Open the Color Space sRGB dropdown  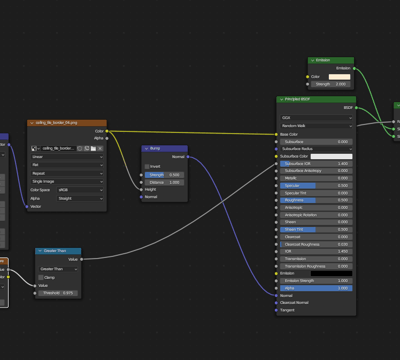click(x=80, y=190)
